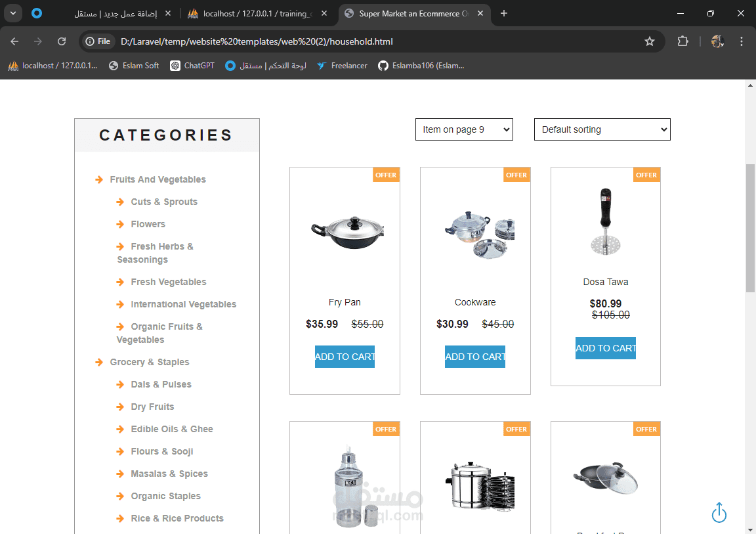
Task: Click the File site info chip
Action: click(x=98, y=41)
